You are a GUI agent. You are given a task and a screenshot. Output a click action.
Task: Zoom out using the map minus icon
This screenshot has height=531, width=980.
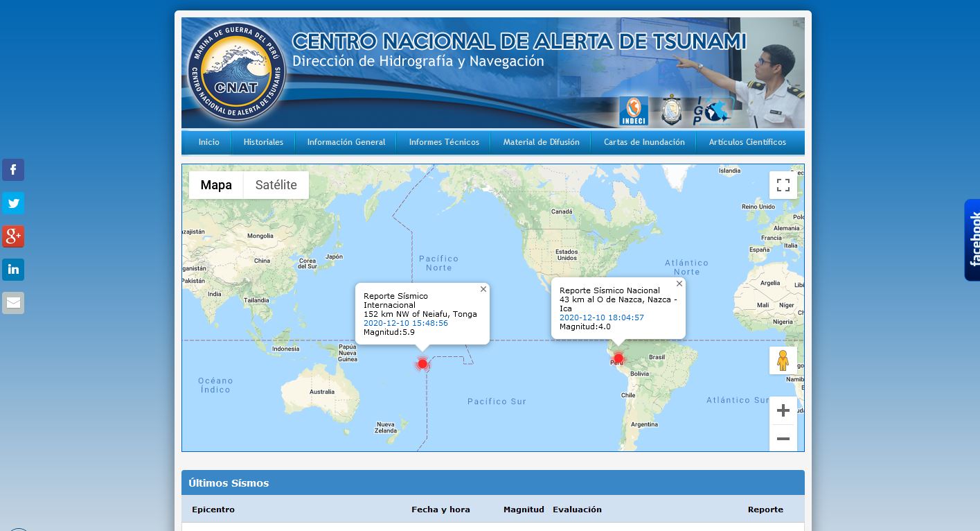pos(783,439)
